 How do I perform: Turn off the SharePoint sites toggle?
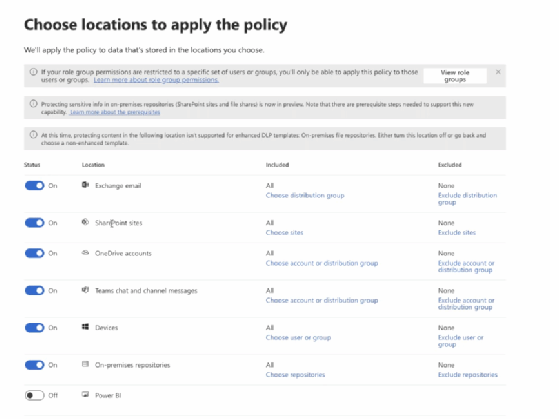[x=35, y=223]
